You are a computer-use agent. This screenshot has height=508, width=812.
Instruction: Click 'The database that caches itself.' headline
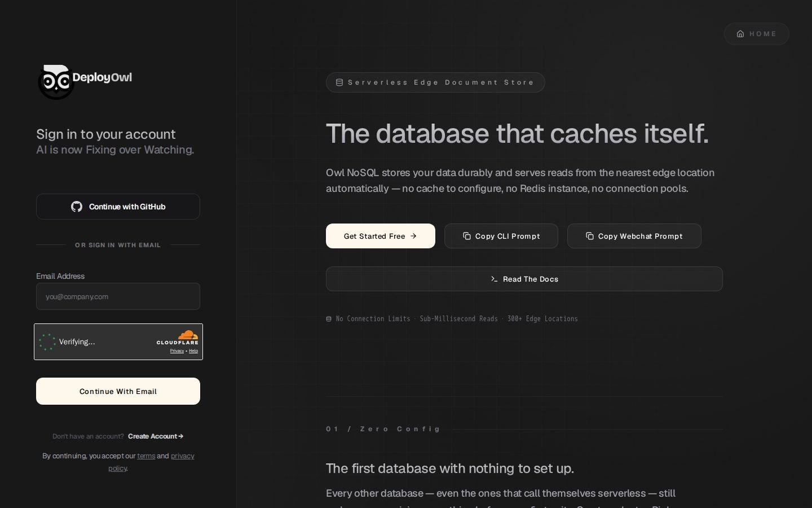click(517, 134)
